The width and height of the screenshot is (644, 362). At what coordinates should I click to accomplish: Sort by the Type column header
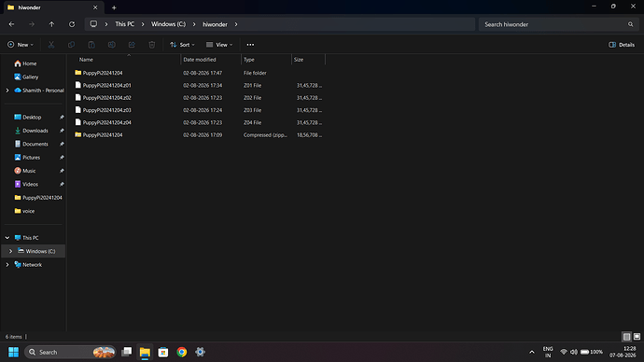tap(266, 60)
